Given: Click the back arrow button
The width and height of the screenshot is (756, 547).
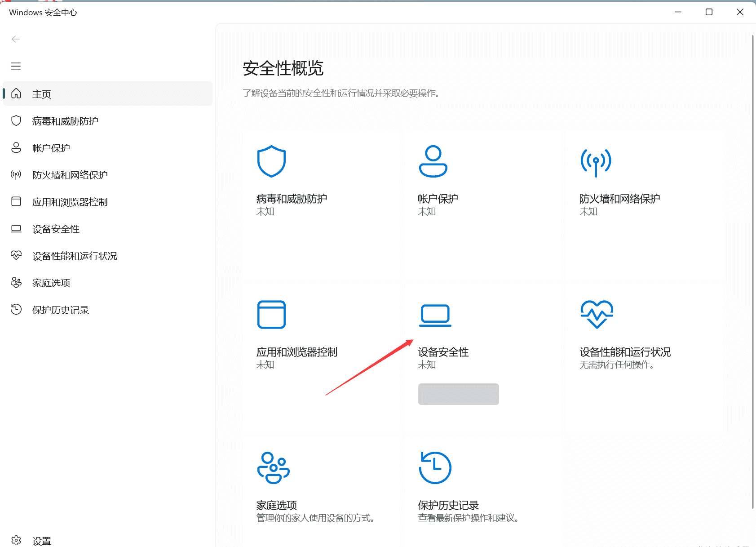Looking at the screenshot, I should [x=16, y=39].
